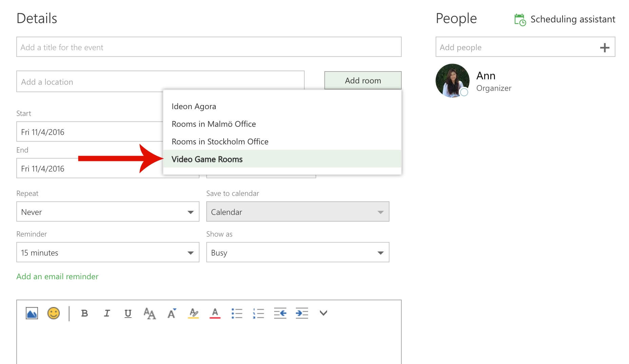629x364 pixels.
Task: Underline text in the event description
Action: click(x=128, y=314)
